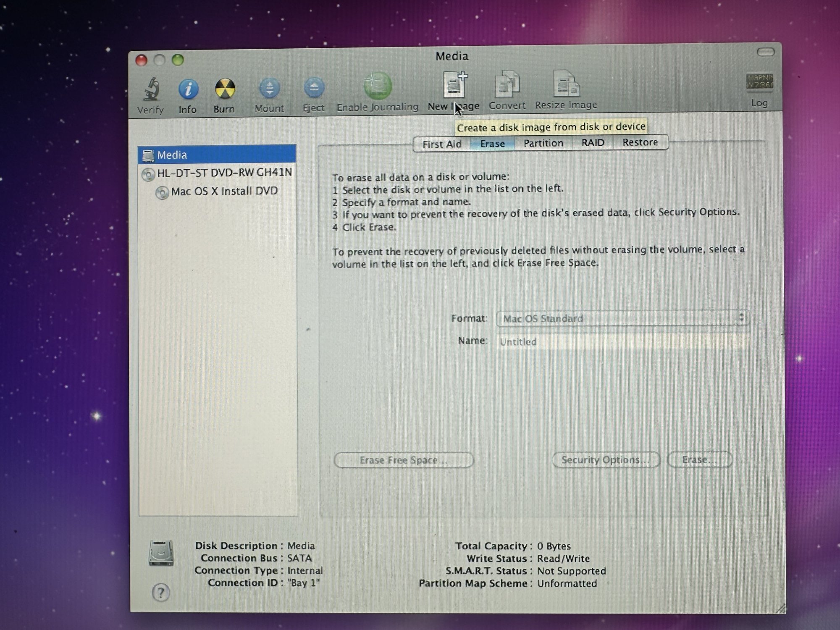Click the Mount toolbar icon
Screen dimensions: 840x630
(269, 89)
